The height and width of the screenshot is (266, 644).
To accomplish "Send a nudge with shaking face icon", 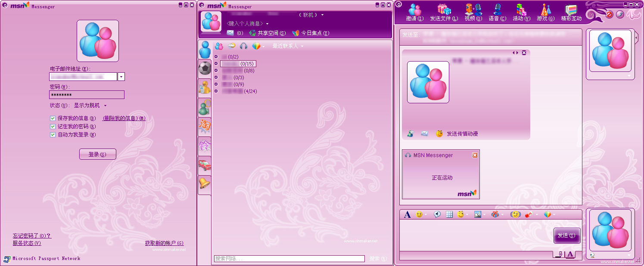I will coord(515,214).
